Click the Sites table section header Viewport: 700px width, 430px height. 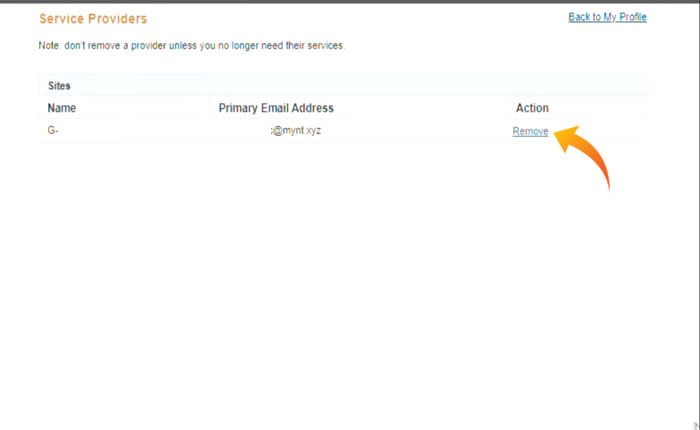click(59, 86)
